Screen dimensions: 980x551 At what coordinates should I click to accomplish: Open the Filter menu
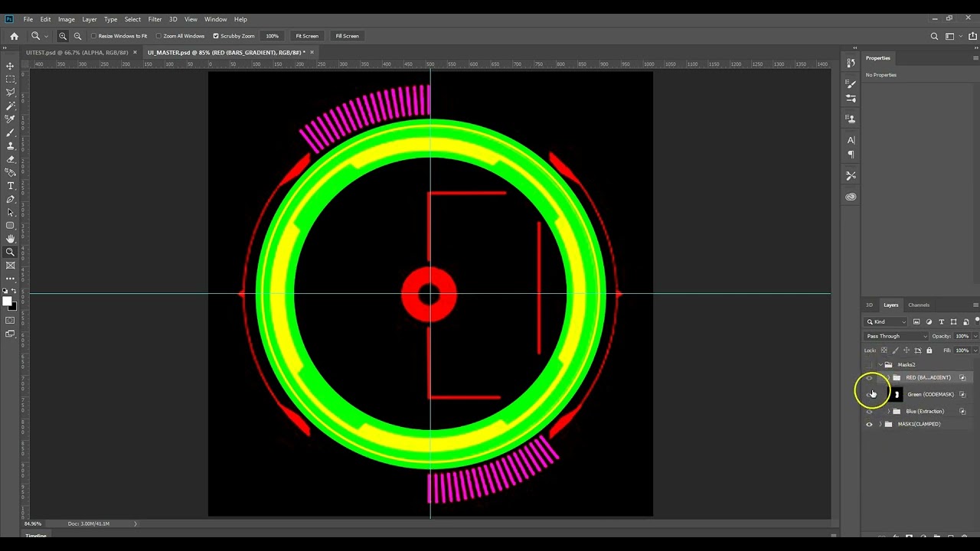click(x=155, y=19)
